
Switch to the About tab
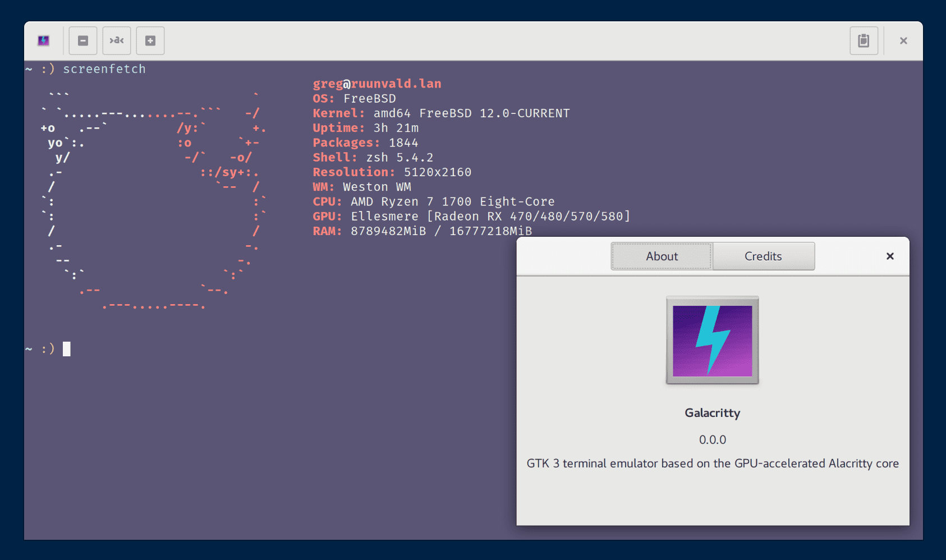coord(662,256)
